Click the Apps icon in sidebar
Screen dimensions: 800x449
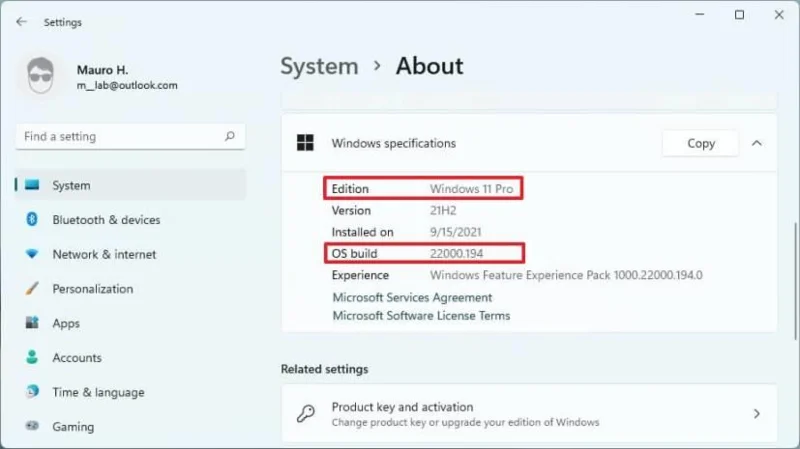(x=32, y=322)
